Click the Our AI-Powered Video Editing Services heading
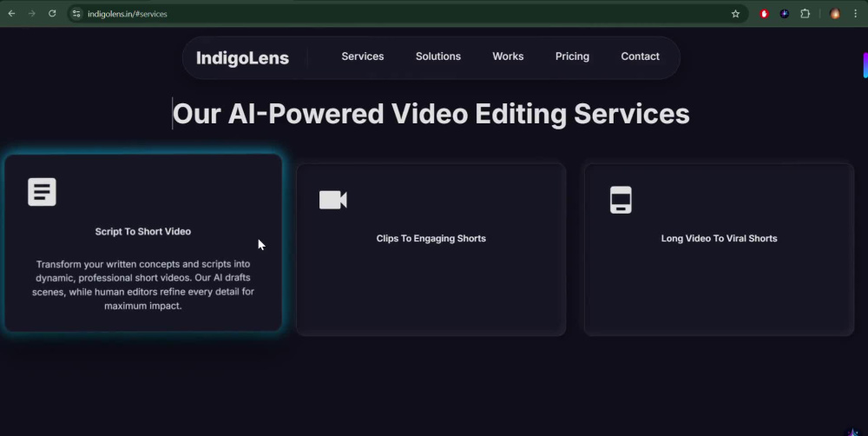Viewport: 868px width, 436px height. pyautogui.click(x=431, y=114)
